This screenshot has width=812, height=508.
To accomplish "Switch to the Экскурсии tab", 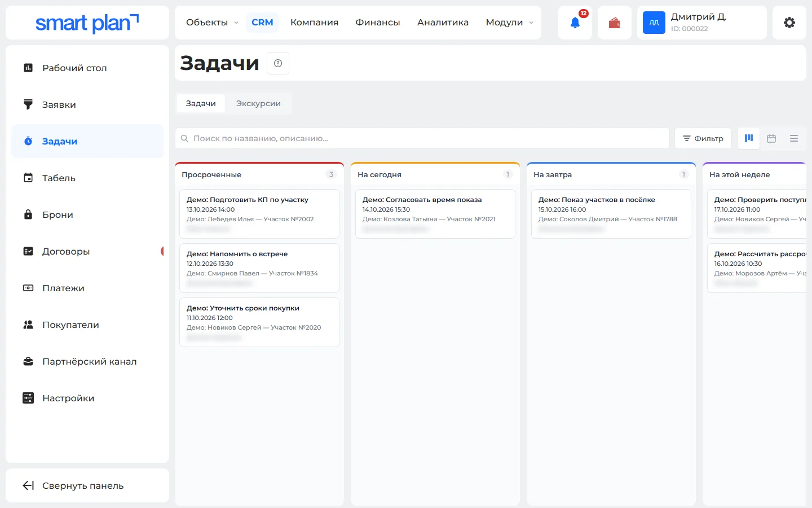I will 258,103.
